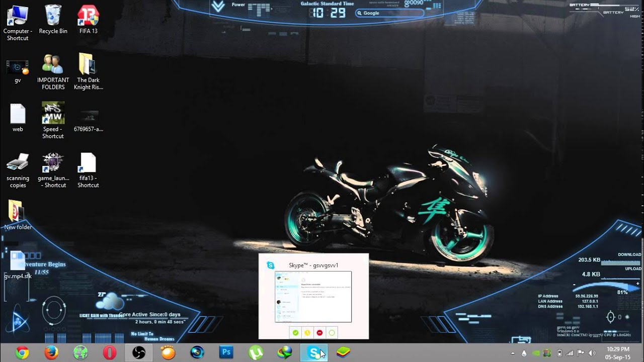644x362 pixels.
Task: Select the fifa13 - Shortcut desktop icon
Action: coord(88,170)
